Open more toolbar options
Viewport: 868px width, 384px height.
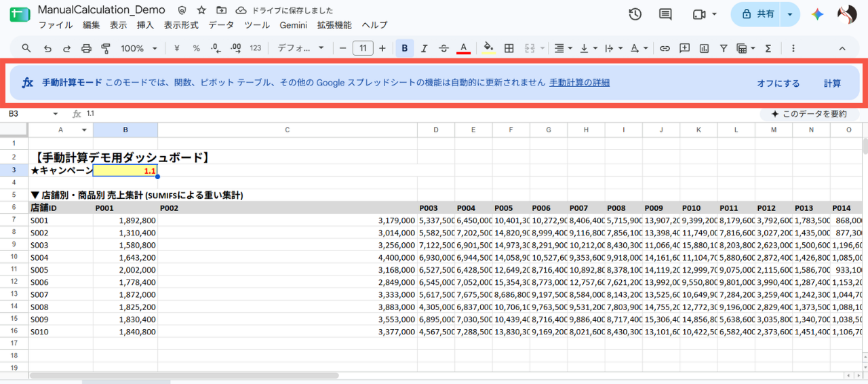(x=793, y=48)
